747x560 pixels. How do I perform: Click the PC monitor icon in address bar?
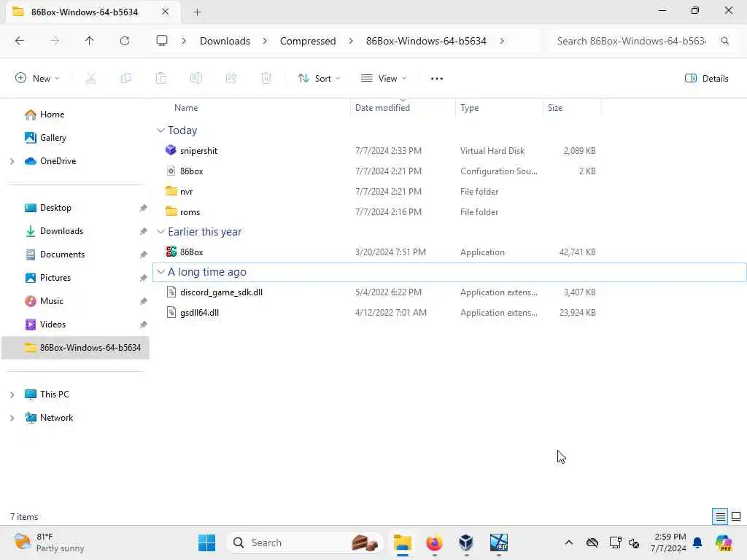click(162, 41)
